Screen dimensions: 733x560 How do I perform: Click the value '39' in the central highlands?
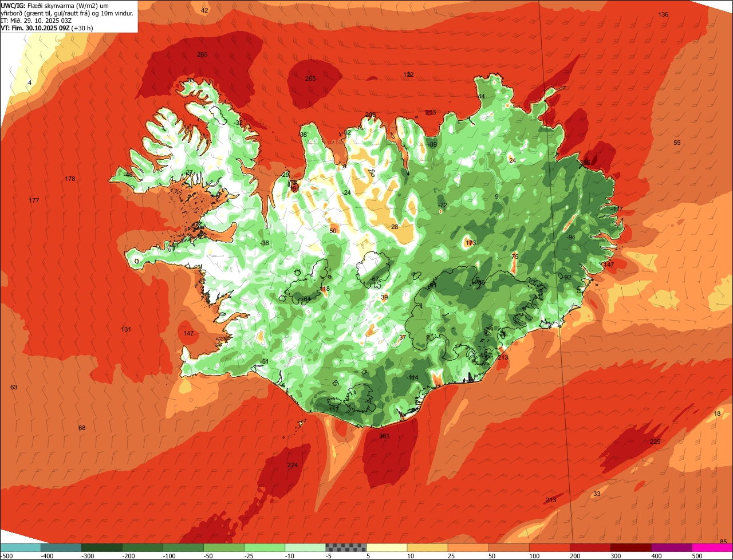pyautogui.click(x=384, y=297)
